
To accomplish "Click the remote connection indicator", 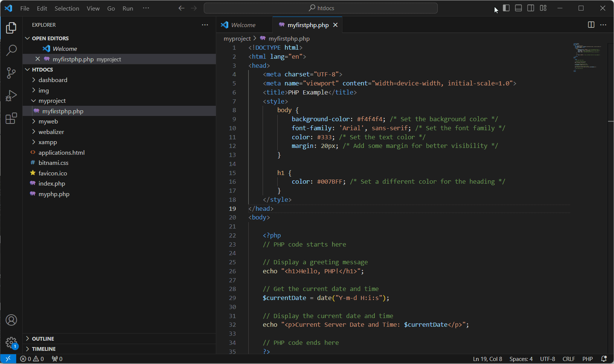I will [x=8, y=359].
